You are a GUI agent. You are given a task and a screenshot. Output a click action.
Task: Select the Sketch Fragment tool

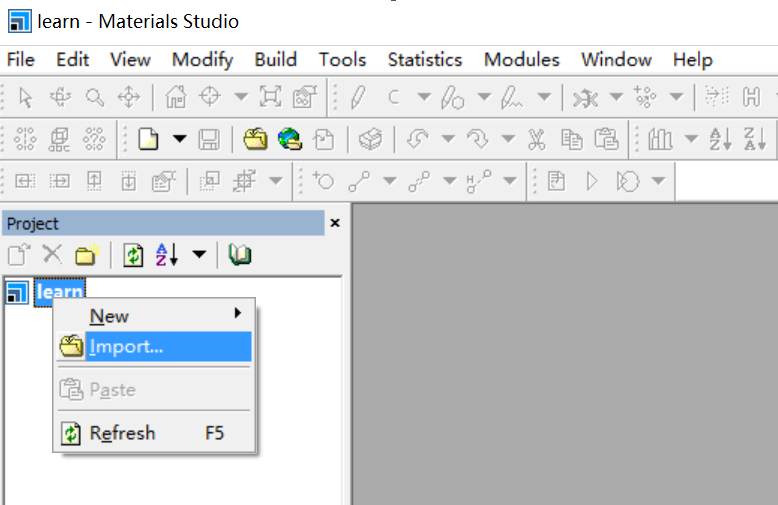(x=511, y=97)
